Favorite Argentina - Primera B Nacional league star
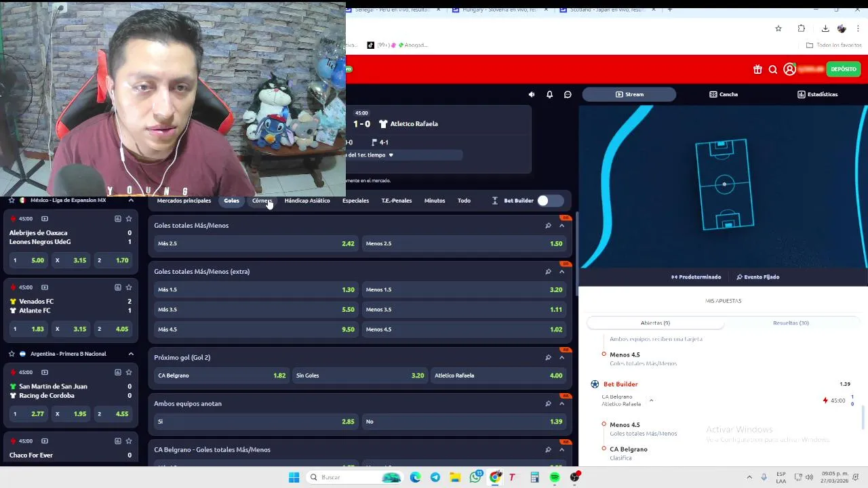This screenshot has width=868, height=488. [x=12, y=354]
